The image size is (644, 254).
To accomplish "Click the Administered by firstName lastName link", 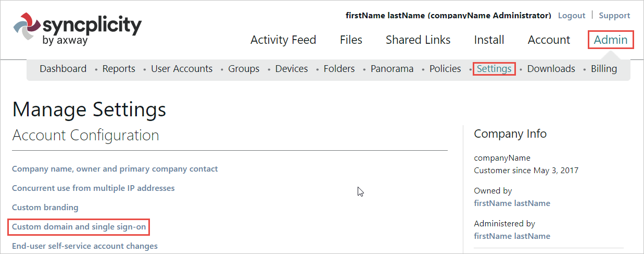I will (512, 236).
